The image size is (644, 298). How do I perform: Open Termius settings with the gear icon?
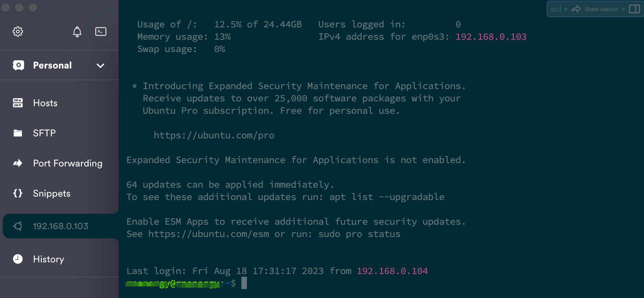pyautogui.click(x=18, y=32)
